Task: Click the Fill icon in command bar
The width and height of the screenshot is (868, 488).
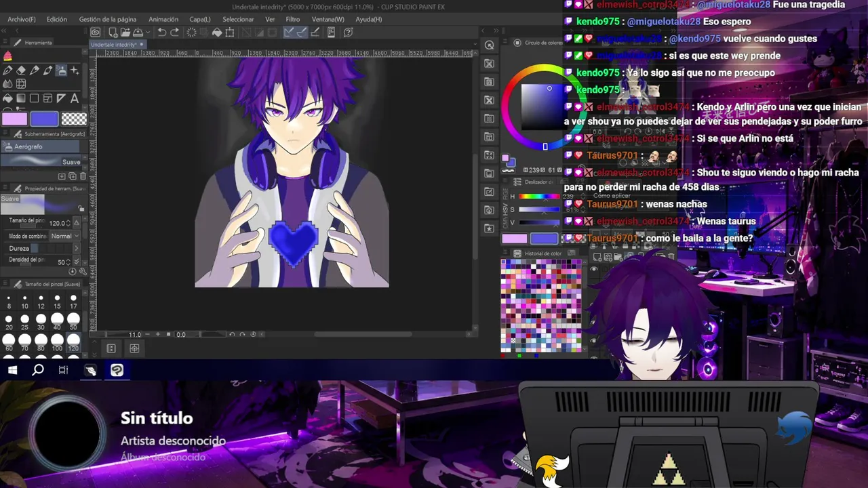Action: click(x=217, y=32)
